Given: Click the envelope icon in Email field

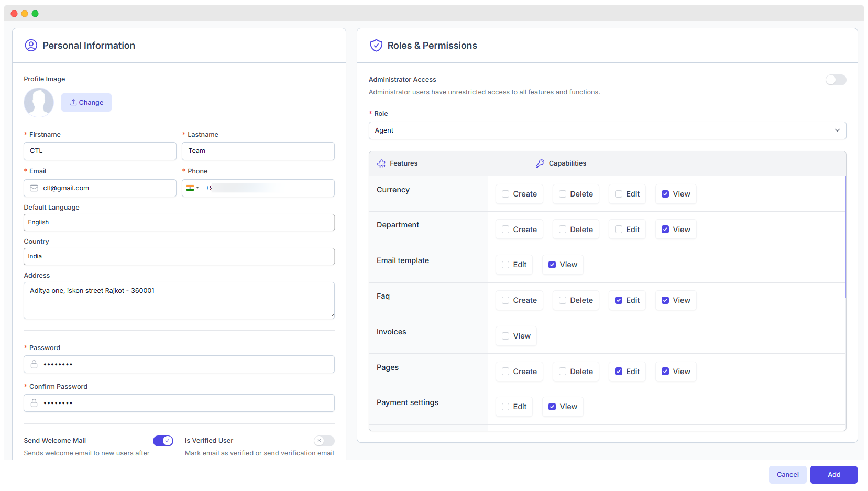Looking at the screenshot, I should tap(34, 188).
